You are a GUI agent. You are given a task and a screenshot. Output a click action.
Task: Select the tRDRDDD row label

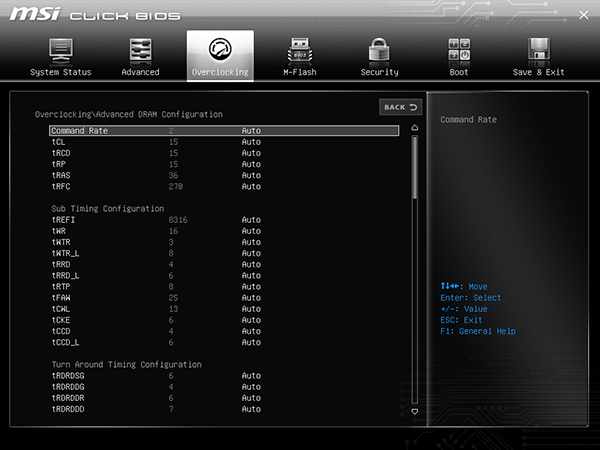[x=68, y=409]
